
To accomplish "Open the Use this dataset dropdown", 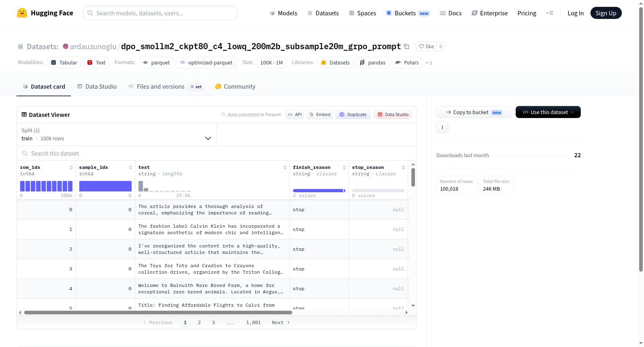I will tap(548, 112).
